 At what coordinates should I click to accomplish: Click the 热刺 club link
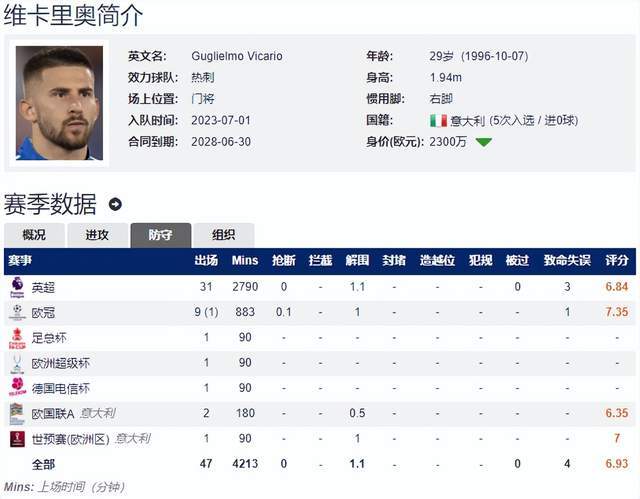click(x=201, y=77)
